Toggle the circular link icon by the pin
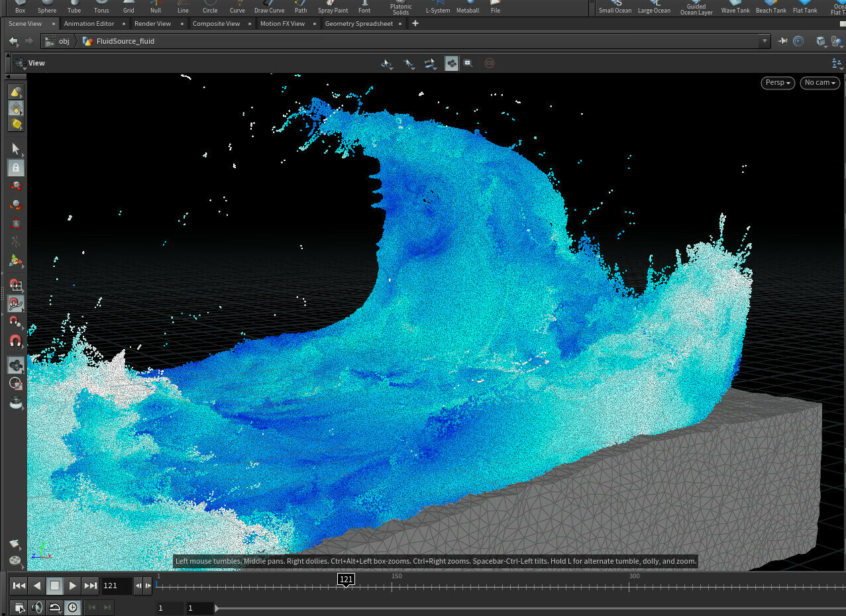Screen dimensions: 846x616 click(x=798, y=41)
